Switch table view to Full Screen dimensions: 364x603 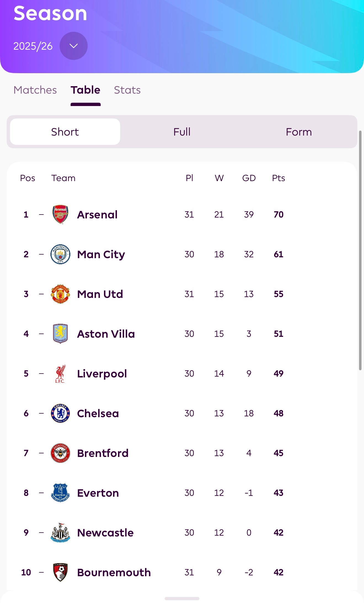(182, 132)
